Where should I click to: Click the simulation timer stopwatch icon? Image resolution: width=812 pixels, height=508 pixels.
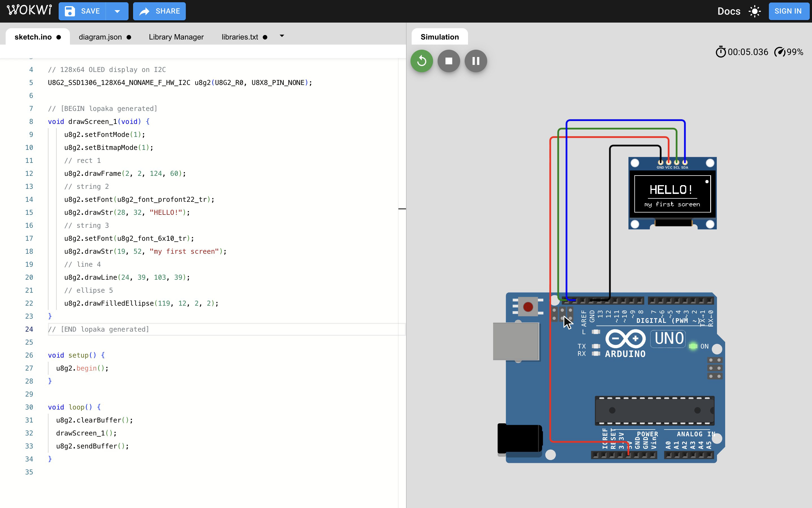point(720,52)
